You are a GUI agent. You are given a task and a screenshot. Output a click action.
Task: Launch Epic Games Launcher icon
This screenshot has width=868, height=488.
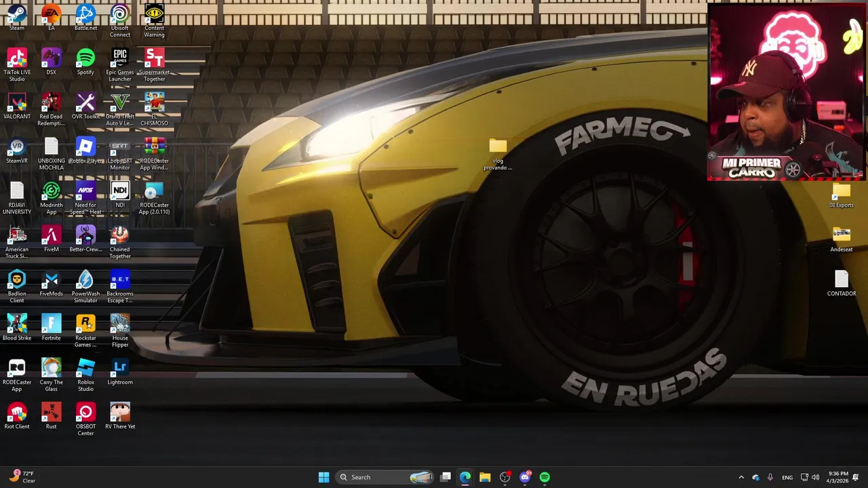click(x=120, y=65)
